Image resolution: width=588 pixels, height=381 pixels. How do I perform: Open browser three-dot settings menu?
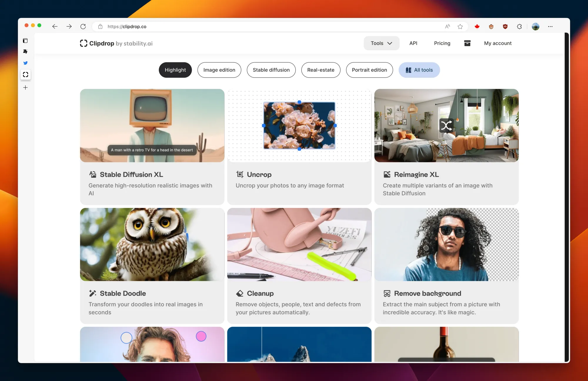(x=550, y=26)
